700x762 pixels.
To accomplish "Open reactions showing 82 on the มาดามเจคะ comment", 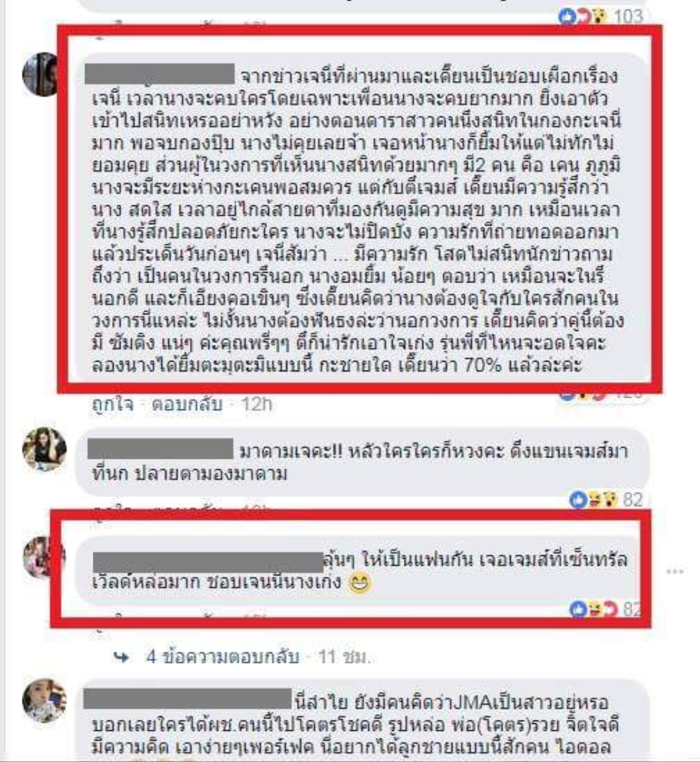I will pos(606,500).
